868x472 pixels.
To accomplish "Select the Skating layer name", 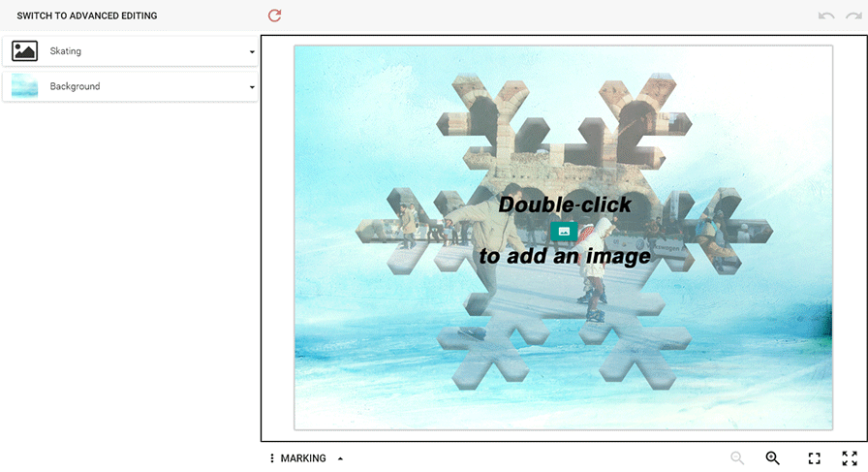I will [x=66, y=51].
